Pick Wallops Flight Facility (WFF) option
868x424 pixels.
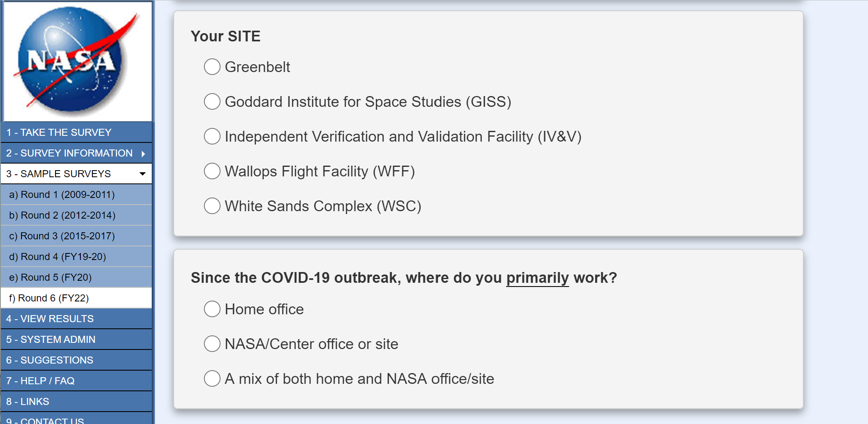click(212, 171)
